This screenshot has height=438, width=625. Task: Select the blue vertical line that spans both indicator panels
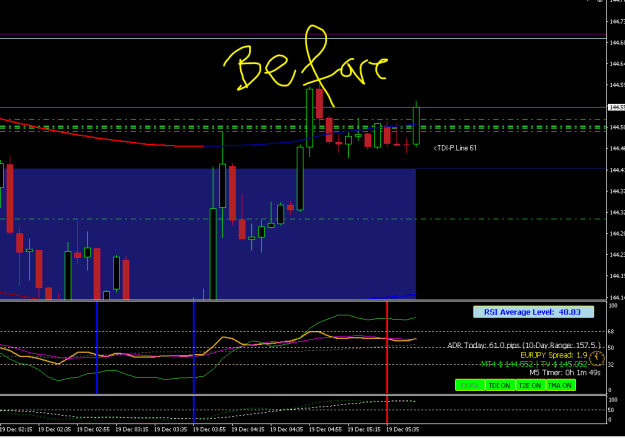[x=194, y=362]
